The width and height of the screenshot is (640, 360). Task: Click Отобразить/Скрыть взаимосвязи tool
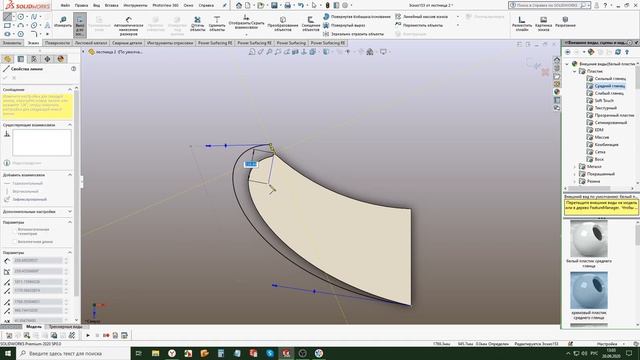(246, 22)
